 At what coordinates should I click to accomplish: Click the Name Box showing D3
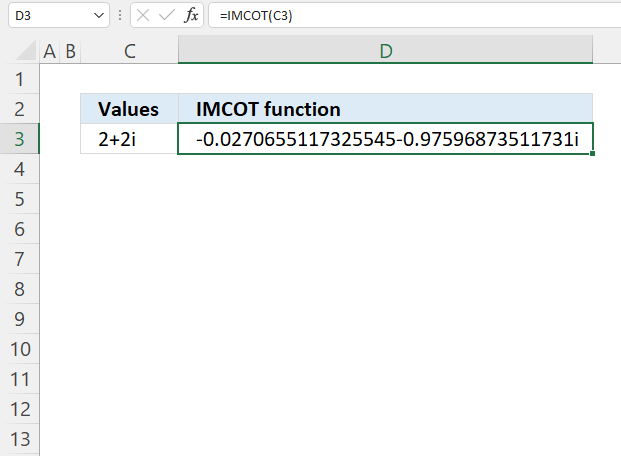[x=48, y=17]
